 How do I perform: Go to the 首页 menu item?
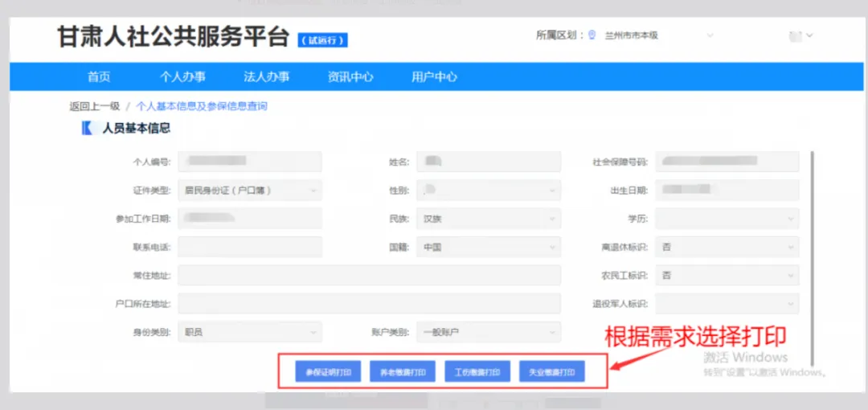(99, 77)
